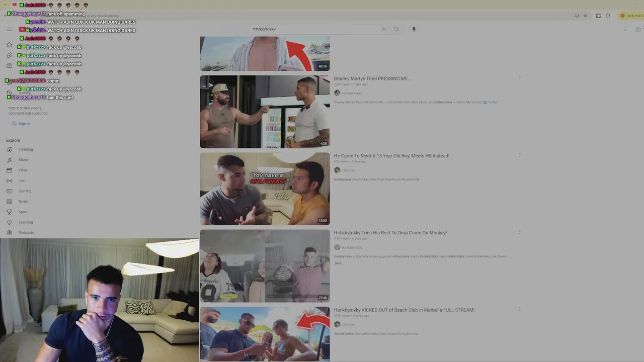
Task: Open Ed Matty Clips channel name link
Action: click(x=352, y=247)
